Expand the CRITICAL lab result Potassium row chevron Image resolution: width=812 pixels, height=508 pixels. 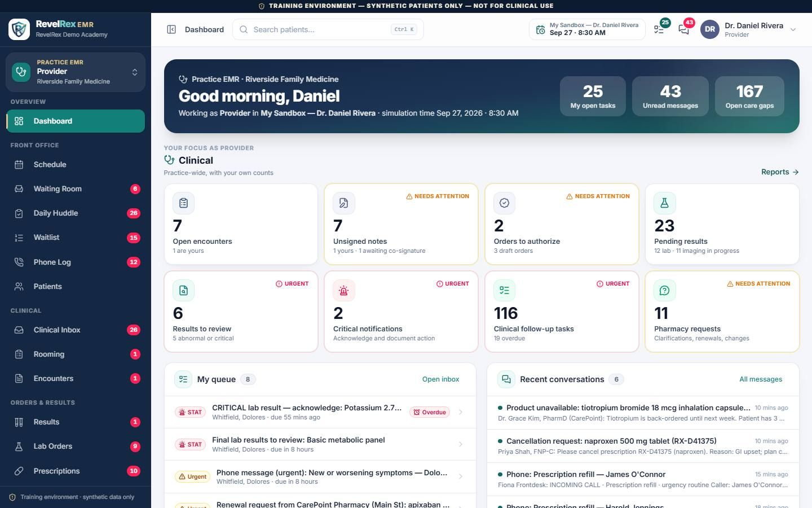pyautogui.click(x=461, y=412)
